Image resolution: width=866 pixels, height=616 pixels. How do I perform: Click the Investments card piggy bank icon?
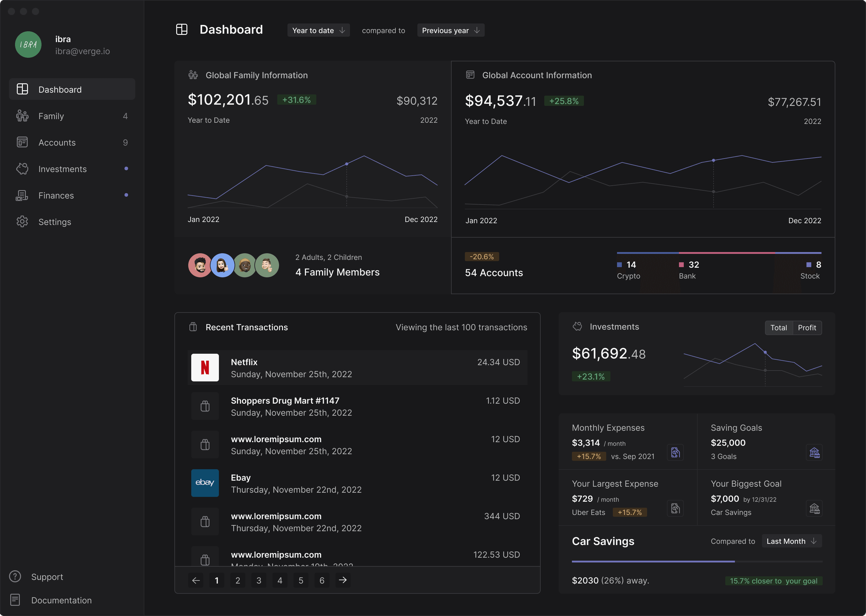point(577,326)
